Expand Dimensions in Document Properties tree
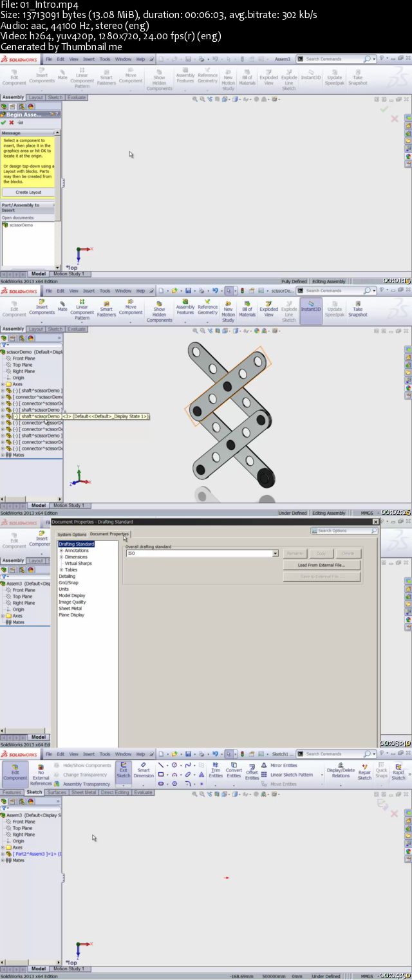412x980 pixels. (x=61, y=557)
